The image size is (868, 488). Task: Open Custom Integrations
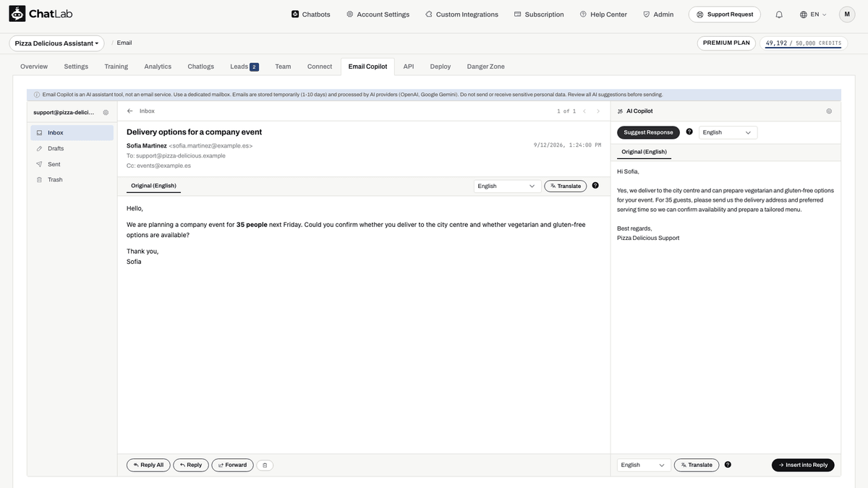pos(461,14)
